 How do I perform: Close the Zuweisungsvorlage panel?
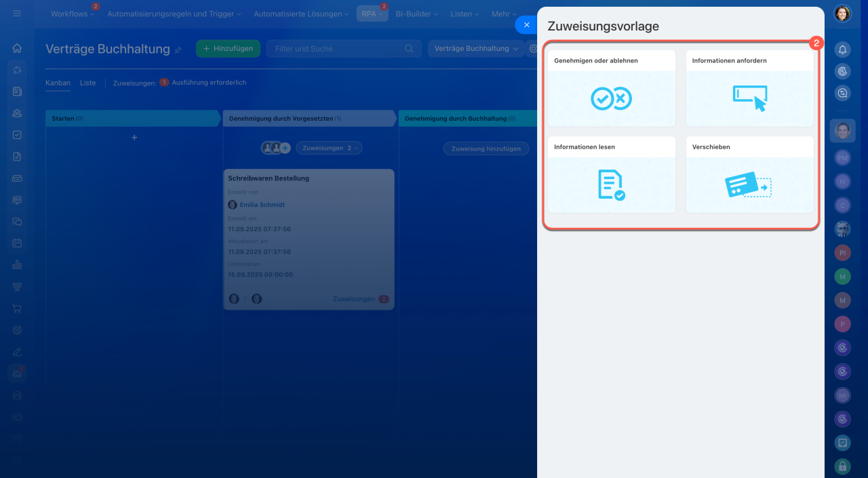click(526, 24)
